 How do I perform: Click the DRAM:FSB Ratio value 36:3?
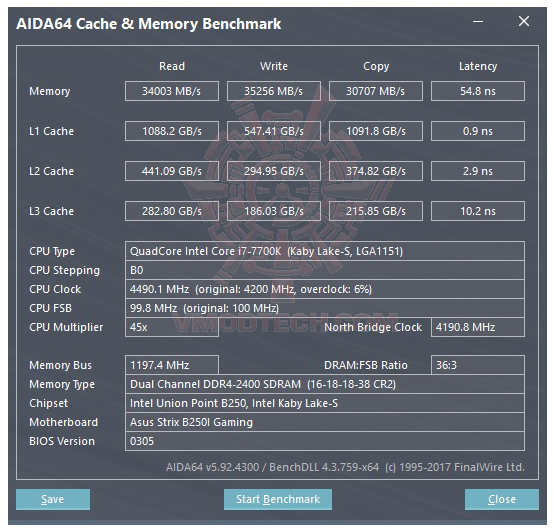tap(478, 365)
